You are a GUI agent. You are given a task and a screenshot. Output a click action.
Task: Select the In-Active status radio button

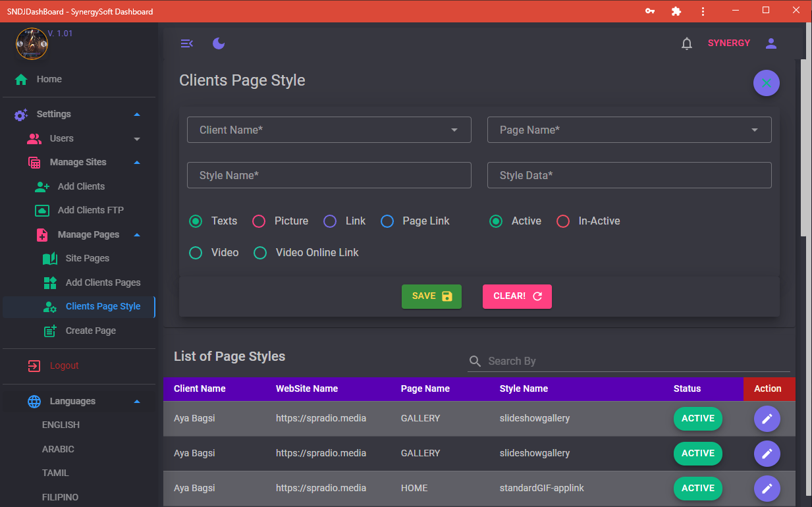coord(563,221)
